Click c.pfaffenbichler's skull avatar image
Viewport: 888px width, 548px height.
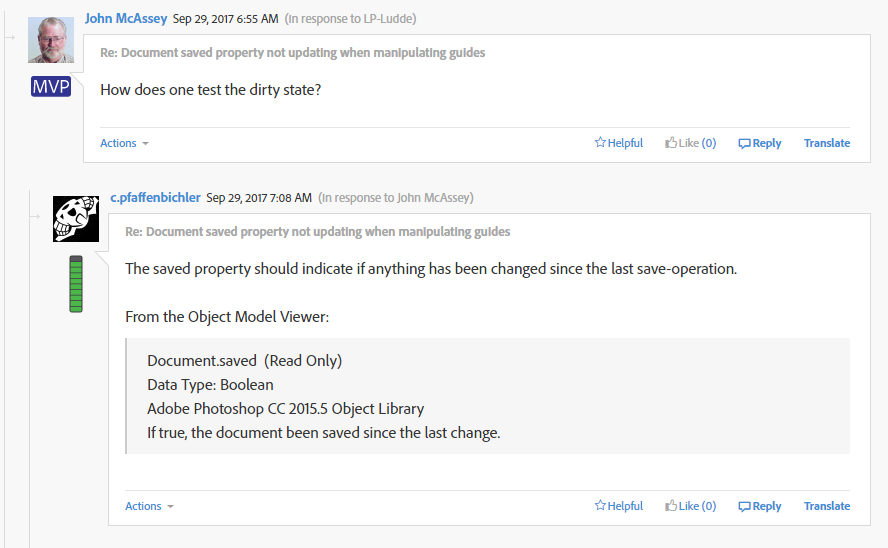point(76,218)
